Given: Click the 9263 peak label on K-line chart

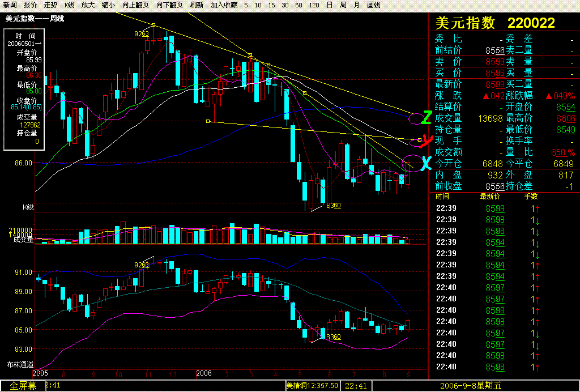Looking at the screenshot, I should 141,33.
